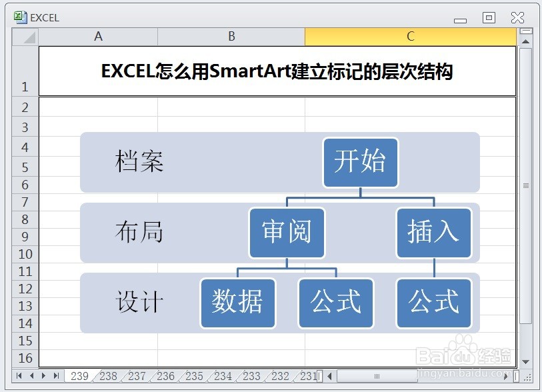Screen dimensions: 542x392
Task: Switch to sheet tab 232
Action: (280, 376)
